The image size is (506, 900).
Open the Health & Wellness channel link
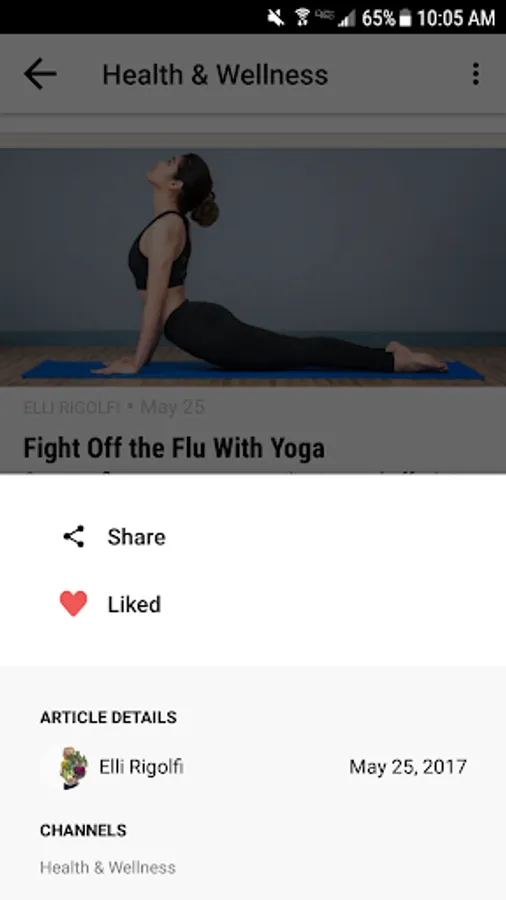pyautogui.click(x=108, y=867)
